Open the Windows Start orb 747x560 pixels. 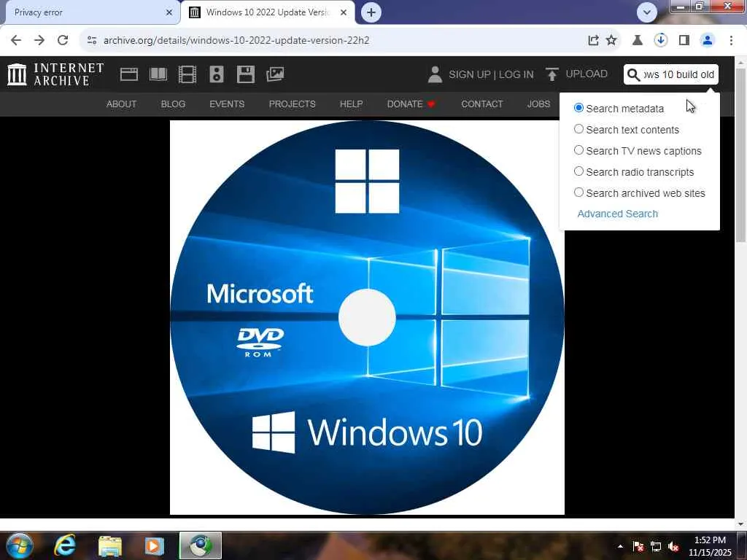(19, 545)
